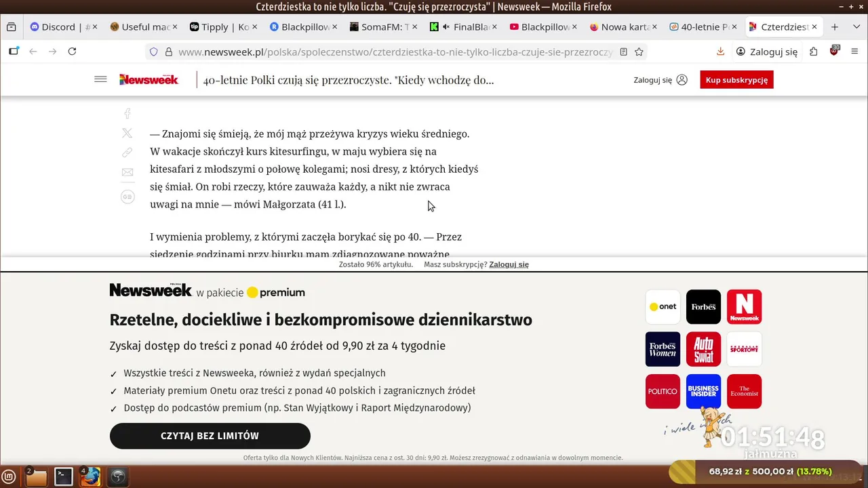Open the Firefox application menu

pyautogui.click(x=854, y=52)
